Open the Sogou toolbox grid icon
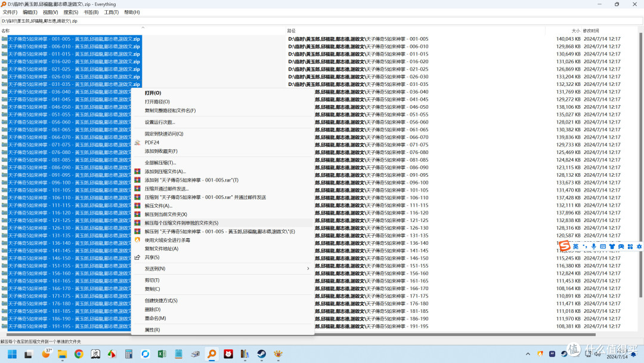The height and width of the screenshot is (363, 644). tap(630, 246)
